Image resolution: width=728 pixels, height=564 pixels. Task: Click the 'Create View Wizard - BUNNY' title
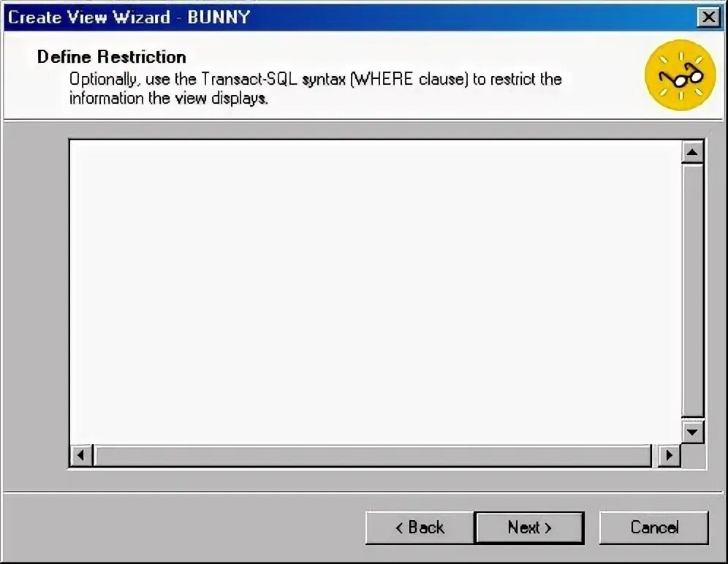click(x=129, y=18)
